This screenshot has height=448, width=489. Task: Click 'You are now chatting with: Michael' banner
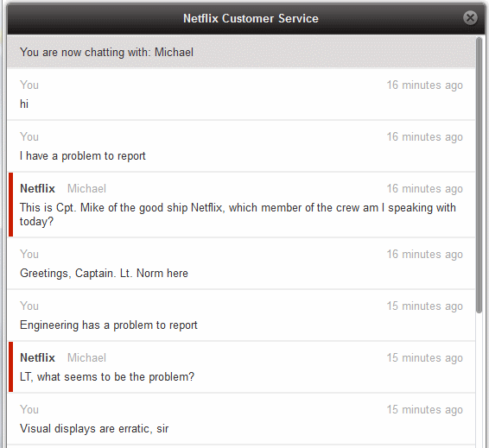click(x=241, y=52)
